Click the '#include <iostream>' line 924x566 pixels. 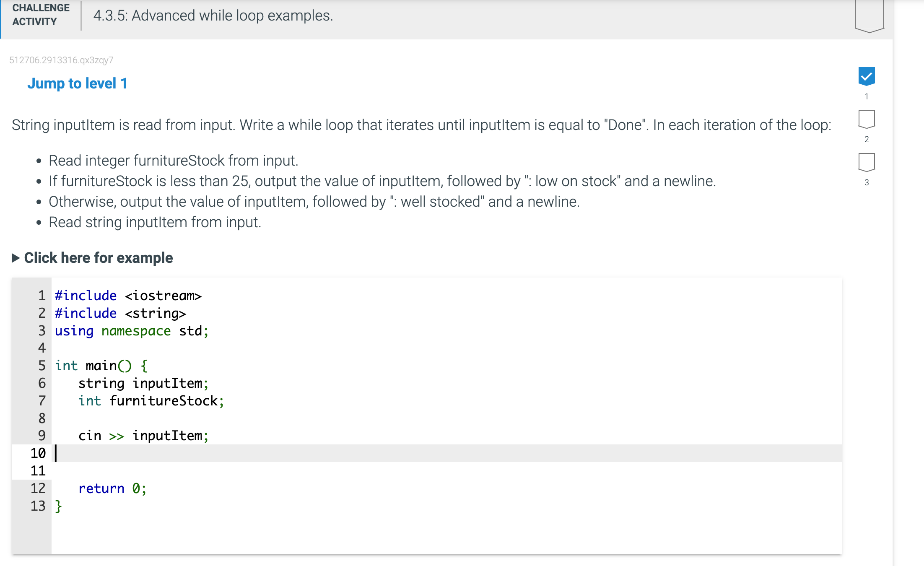point(128,296)
